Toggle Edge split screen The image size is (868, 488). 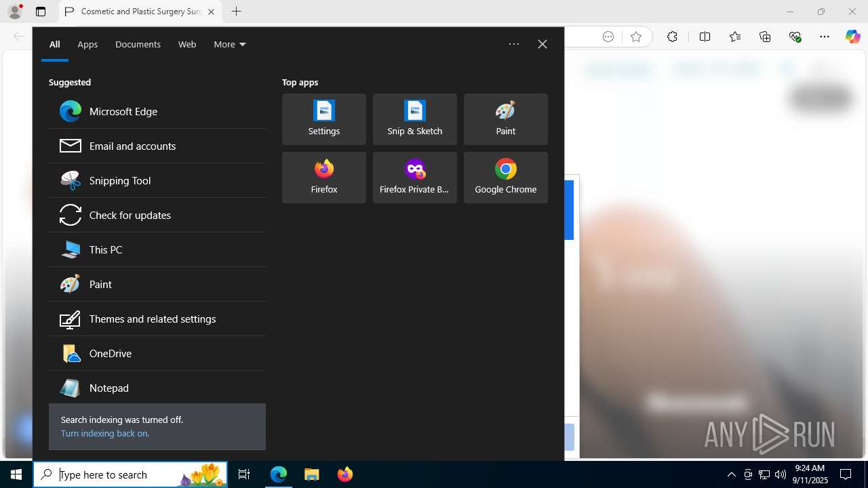coord(705,37)
